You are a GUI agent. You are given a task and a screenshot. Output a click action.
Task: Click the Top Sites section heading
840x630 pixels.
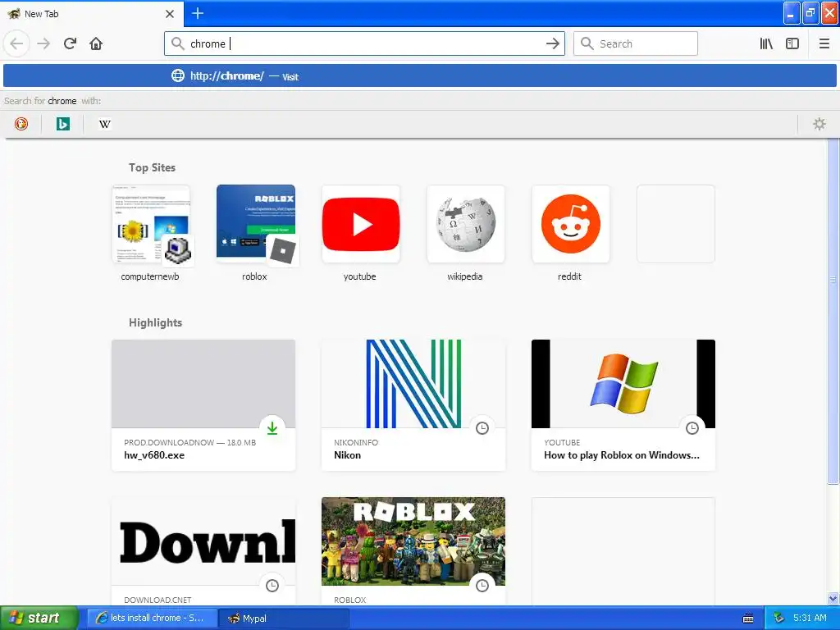pyautogui.click(x=152, y=167)
